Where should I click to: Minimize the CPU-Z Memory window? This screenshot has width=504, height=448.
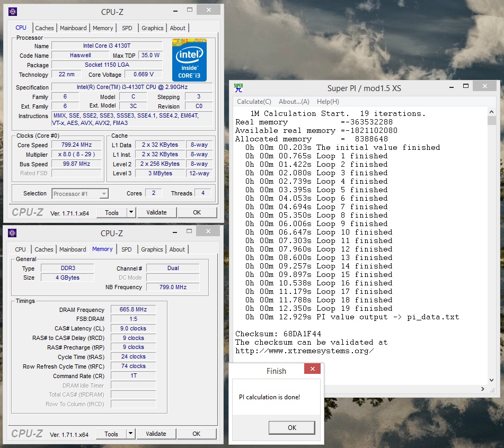tap(175, 232)
